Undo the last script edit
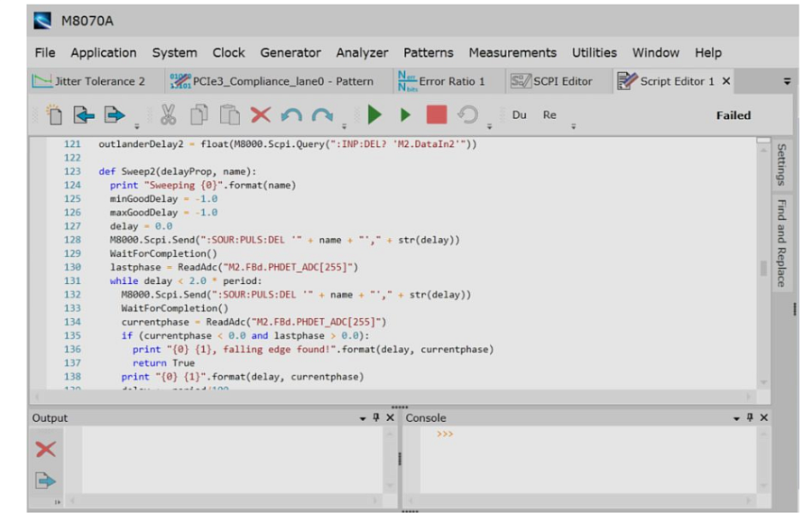This screenshot has height=522, width=812. click(x=291, y=114)
